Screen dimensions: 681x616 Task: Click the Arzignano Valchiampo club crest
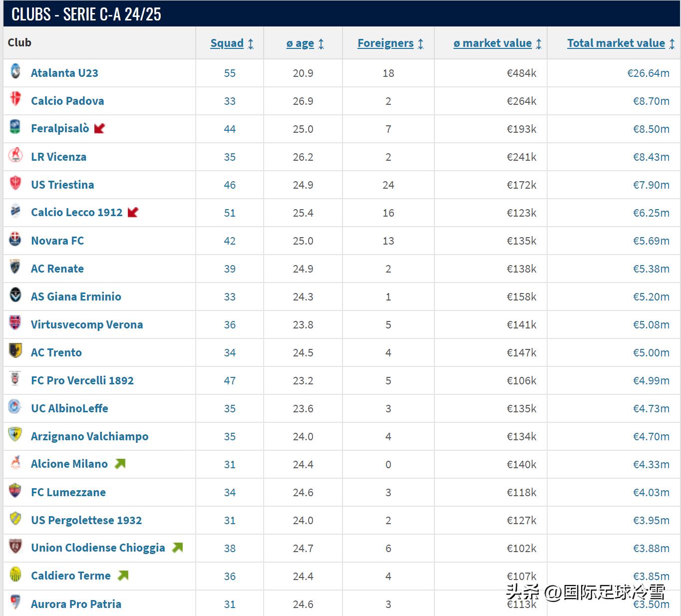15,435
